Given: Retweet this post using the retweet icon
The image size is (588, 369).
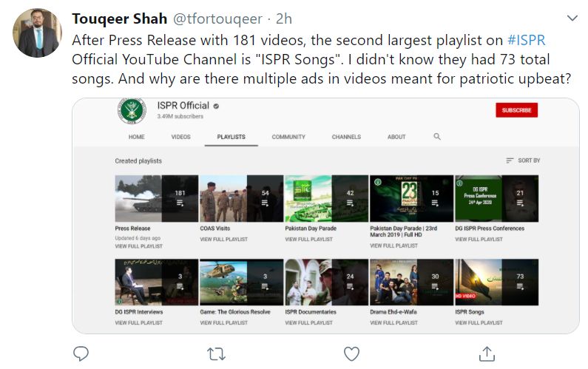Looking at the screenshot, I should click(217, 354).
